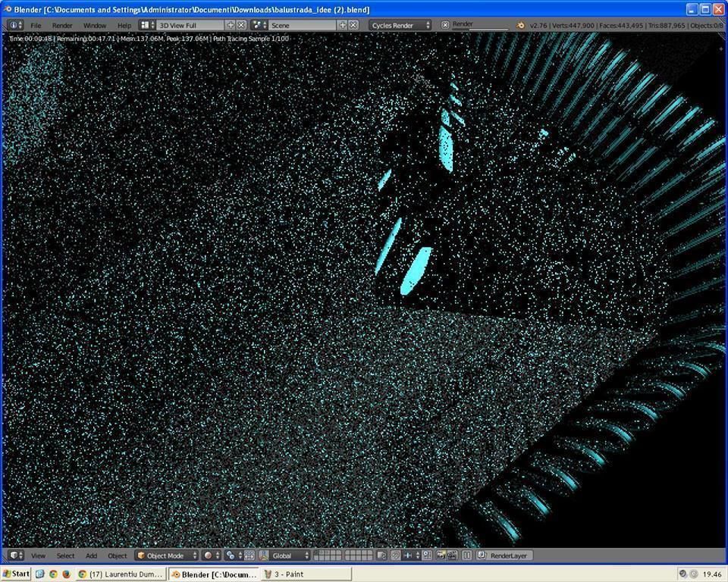Open the Info editor type selector
Screen dimensions: 728x582
16,25
